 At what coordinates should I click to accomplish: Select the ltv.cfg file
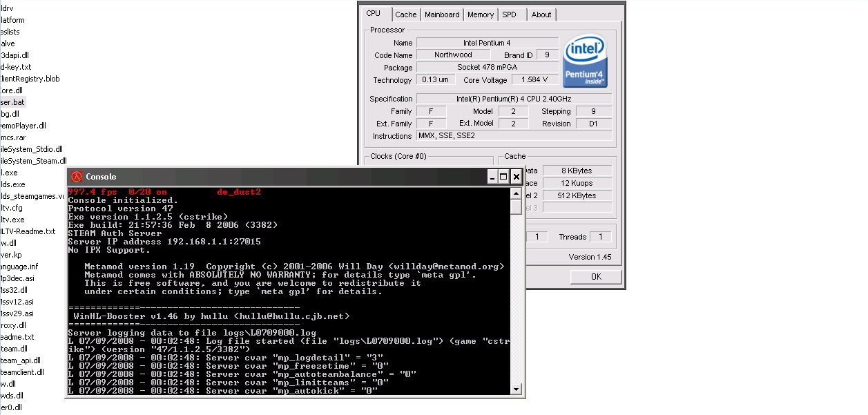click(x=12, y=208)
